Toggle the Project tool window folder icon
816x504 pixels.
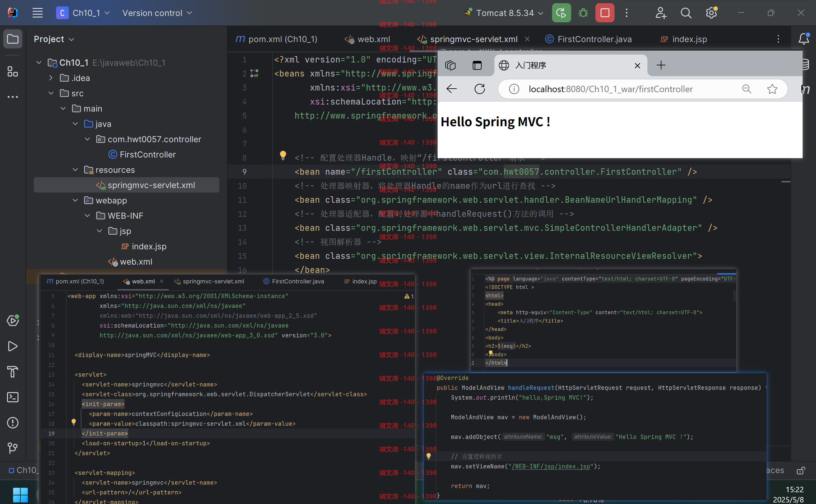click(x=13, y=39)
